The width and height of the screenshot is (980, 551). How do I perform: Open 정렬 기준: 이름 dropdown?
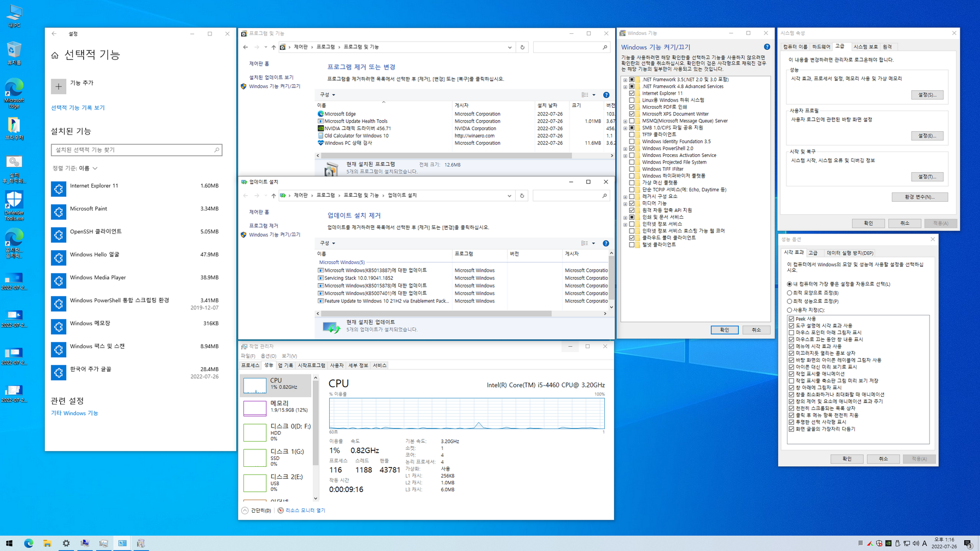[x=75, y=168]
